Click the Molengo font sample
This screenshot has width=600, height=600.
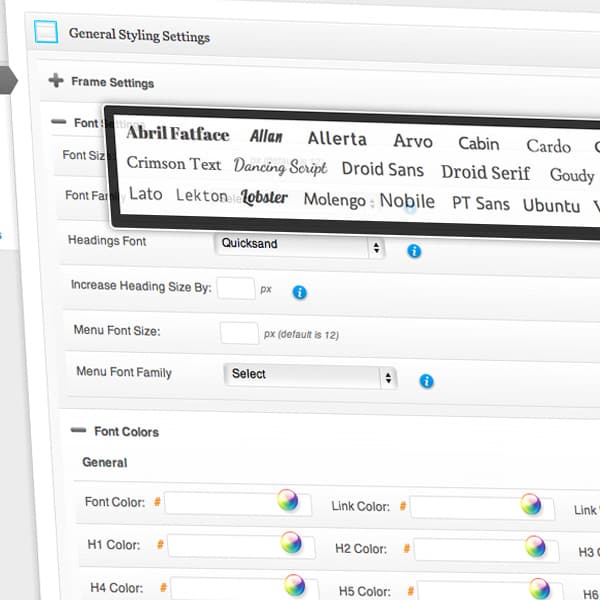[334, 200]
